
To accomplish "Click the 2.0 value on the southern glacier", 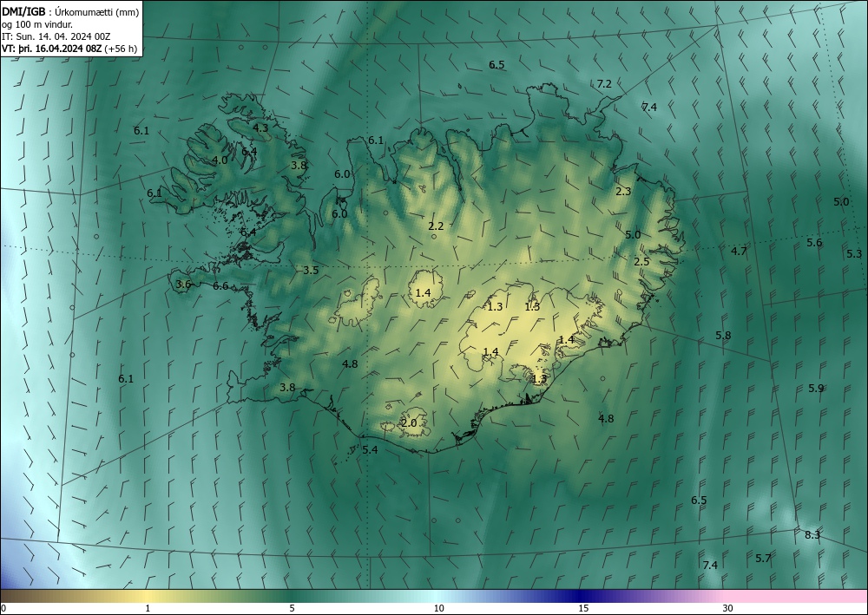I will (409, 423).
